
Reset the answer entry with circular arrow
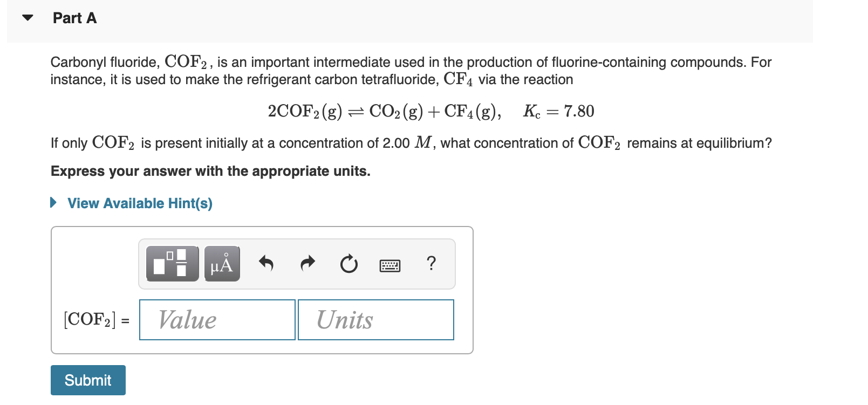tap(349, 264)
